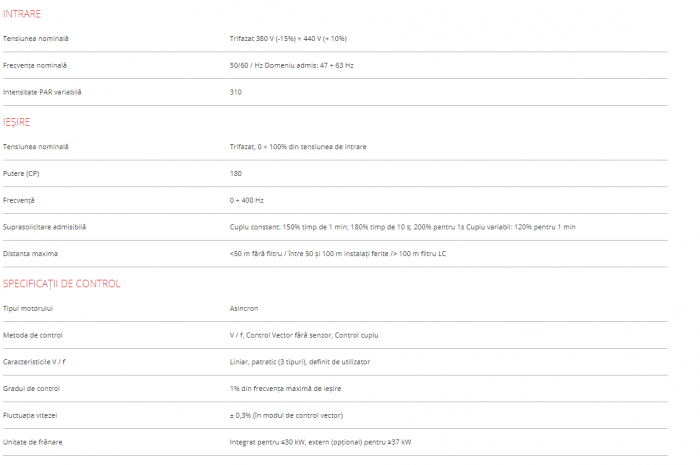This screenshot has width=700, height=465.
Task: Click the 'Fluctuația vitezei' row label
Action: coord(33,415)
